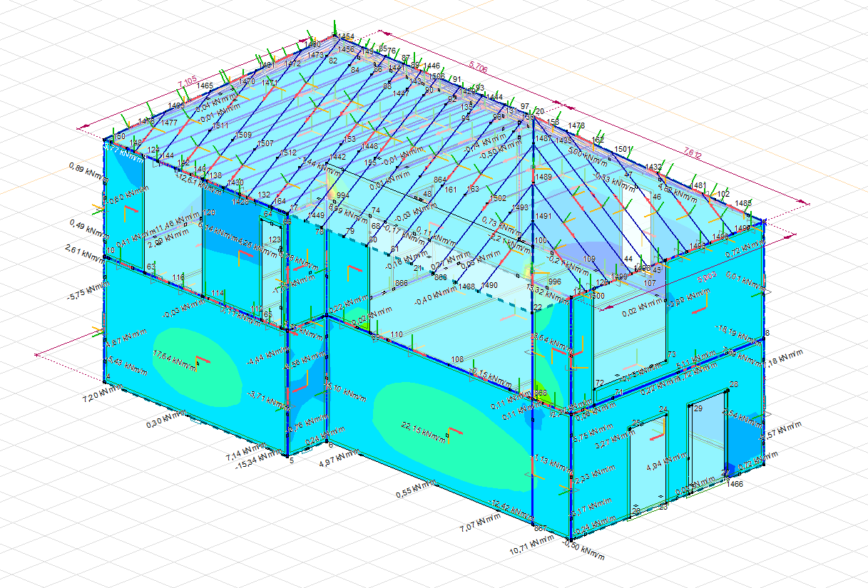This screenshot has width=868, height=588.
Task: Select node 1448 on the roof
Action: click(x=370, y=146)
